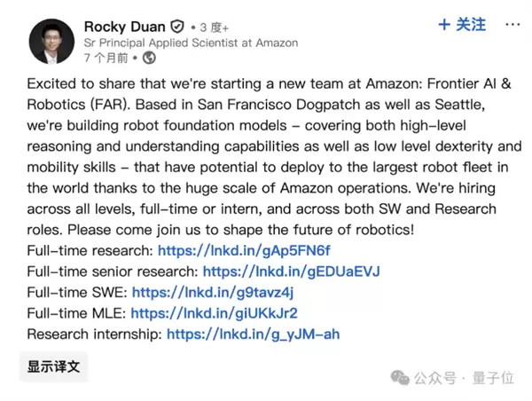Screen dimensions: 532x401
Task: Click the globe visibility icon
Action: coord(148,59)
